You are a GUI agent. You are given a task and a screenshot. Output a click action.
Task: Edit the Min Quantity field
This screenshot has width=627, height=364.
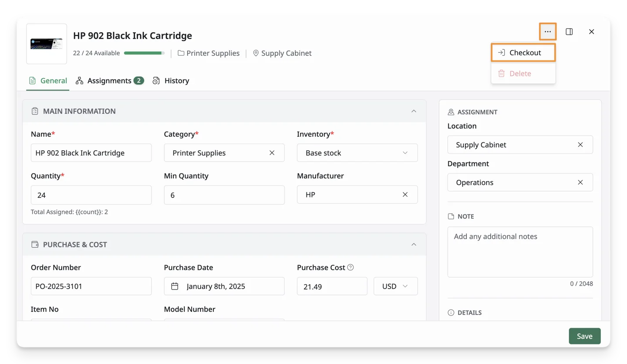pos(224,195)
